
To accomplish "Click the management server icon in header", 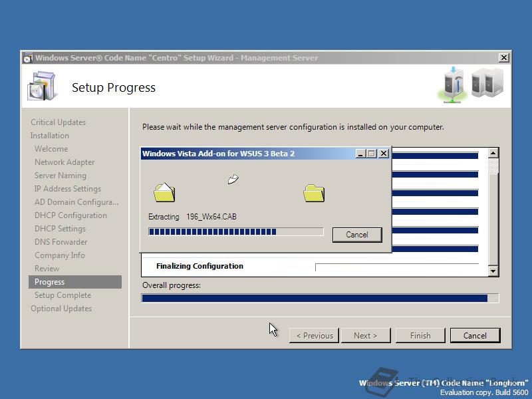I will pos(454,85).
